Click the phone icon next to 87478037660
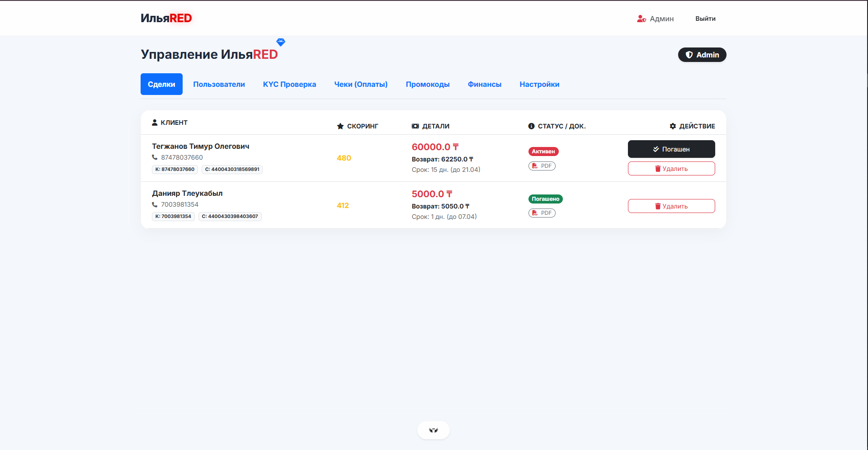868x450 pixels. 155,157
